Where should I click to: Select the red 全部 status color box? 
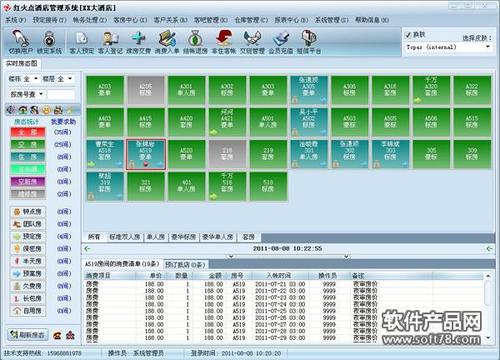click(x=28, y=132)
